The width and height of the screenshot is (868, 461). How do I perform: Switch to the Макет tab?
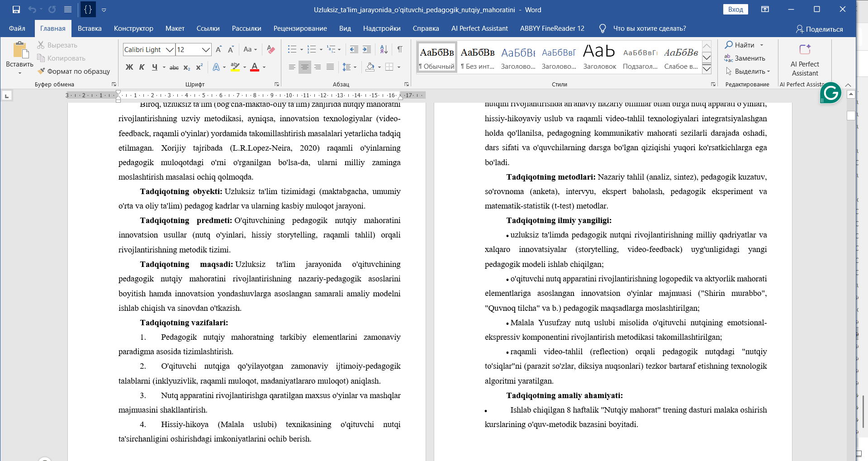(175, 29)
